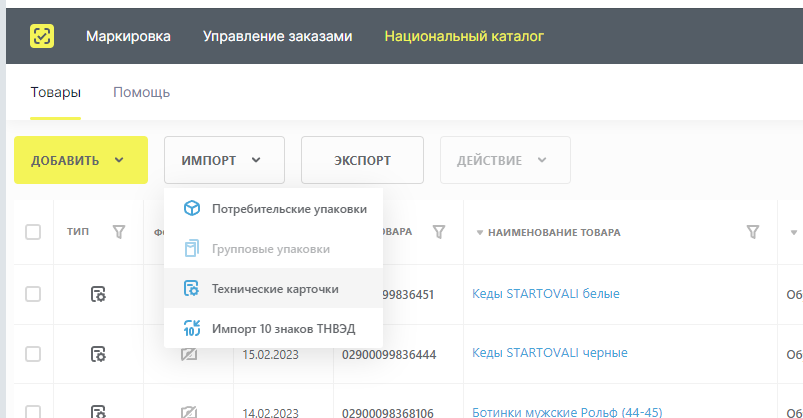Open Ботинки мужские Рольф (44-45) link

click(567, 412)
